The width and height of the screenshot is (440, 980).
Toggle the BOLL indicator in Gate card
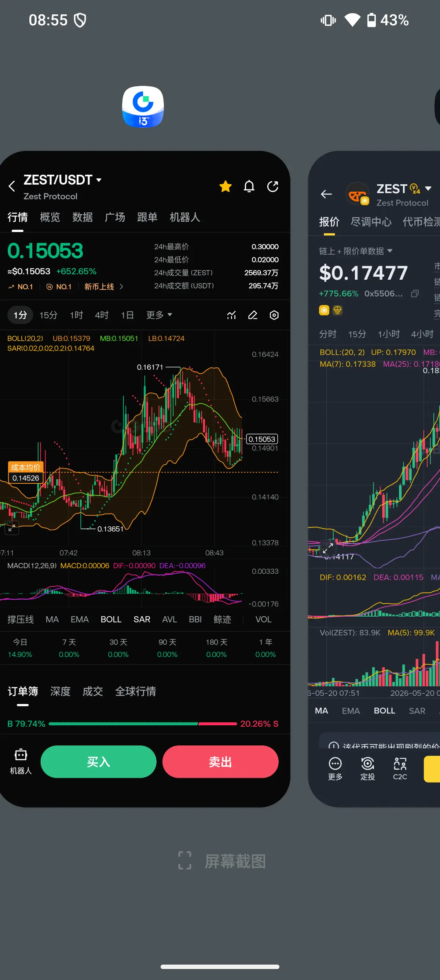click(x=111, y=619)
